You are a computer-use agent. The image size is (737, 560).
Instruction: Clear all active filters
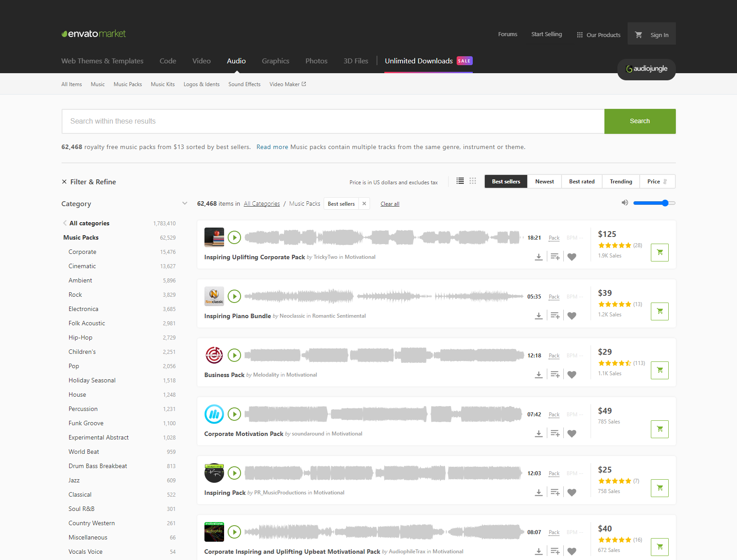tap(389, 203)
